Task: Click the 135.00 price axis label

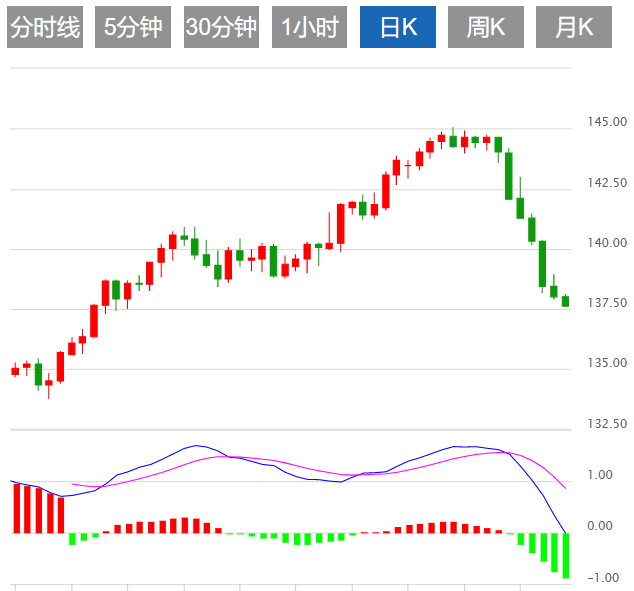Action: tap(607, 362)
